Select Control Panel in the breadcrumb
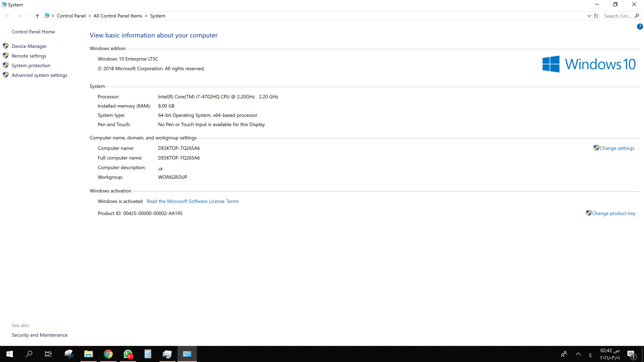Screen dimensions: 644x362 click(71, 16)
